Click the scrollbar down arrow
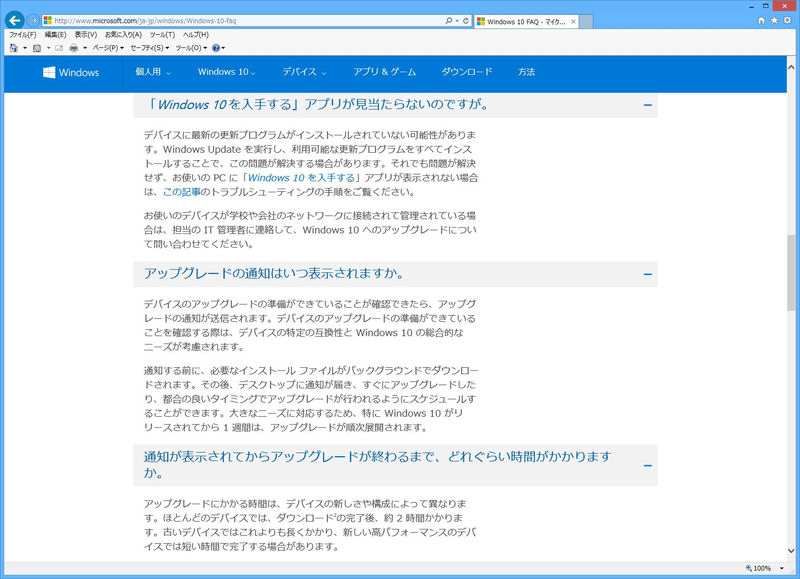 point(791,551)
